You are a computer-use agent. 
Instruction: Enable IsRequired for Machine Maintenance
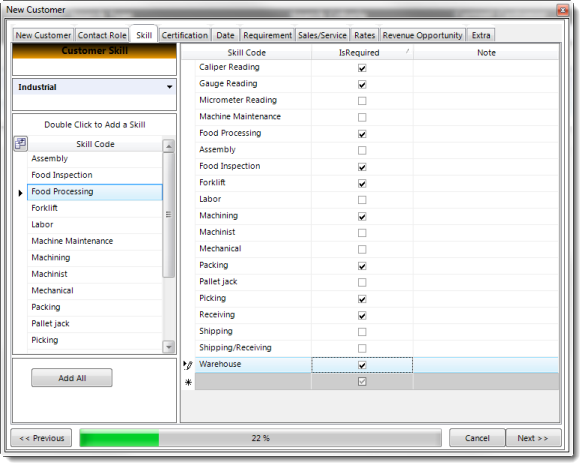tap(362, 118)
